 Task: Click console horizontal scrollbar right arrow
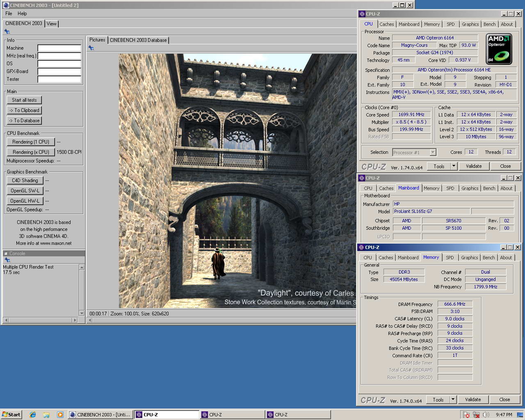point(74,320)
